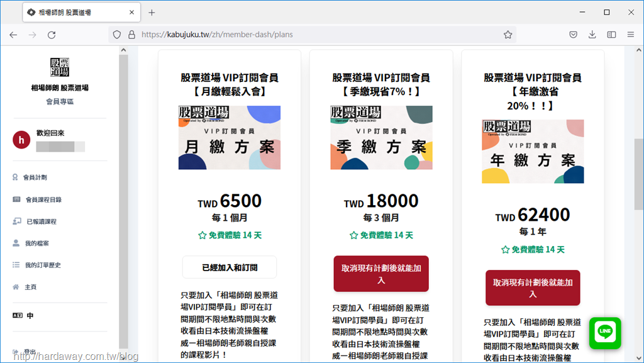Screen dimensions: 644x363
Task: Click 相場師朗 股票道場 sidebar title
Action: (x=60, y=88)
